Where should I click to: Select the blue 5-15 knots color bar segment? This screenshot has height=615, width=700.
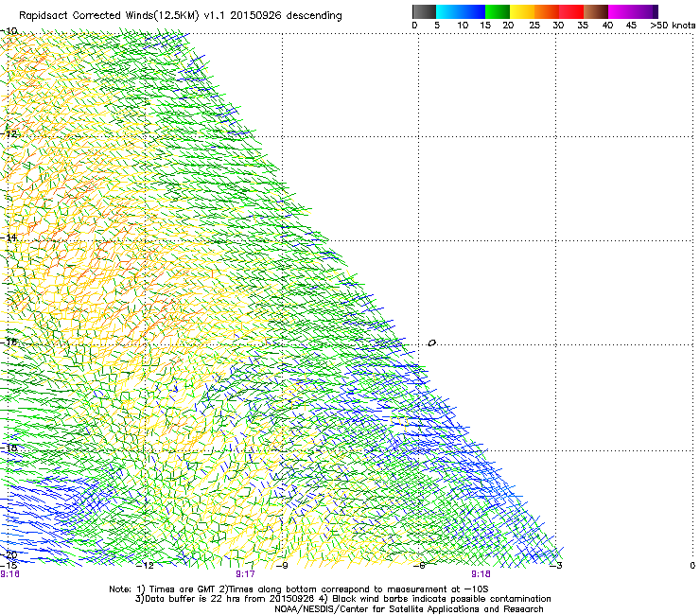(461, 11)
